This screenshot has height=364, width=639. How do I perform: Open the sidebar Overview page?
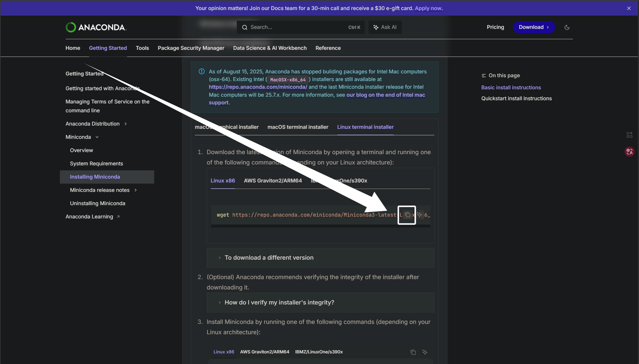(81, 150)
